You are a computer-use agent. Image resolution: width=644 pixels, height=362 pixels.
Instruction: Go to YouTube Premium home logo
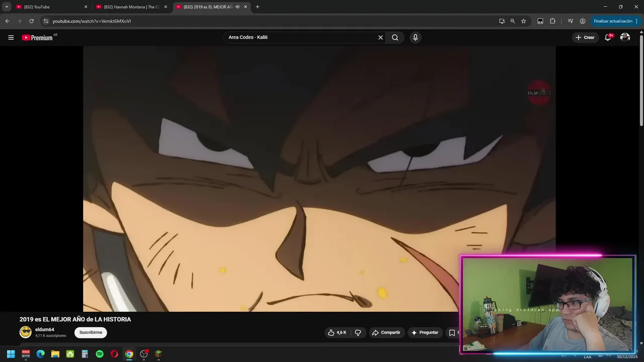pyautogui.click(x=37, y=37)
